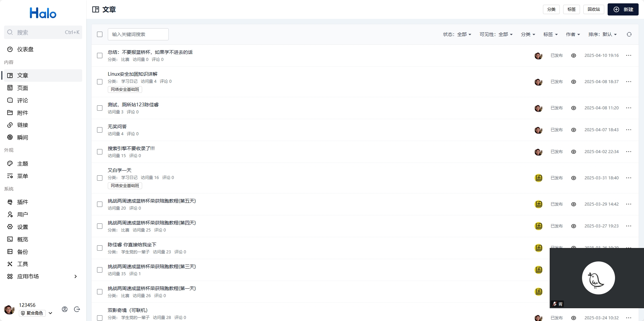644x321 pixels.
Task: Open user profile icon at sidebar bottom
Action: tap(65, 309)
